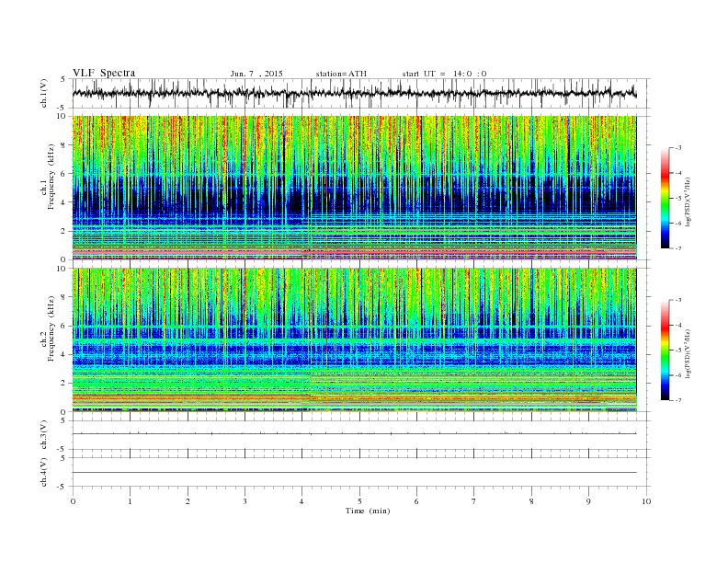
Task: Click the "ch.3(V)" axis label
Action: point(44,435)
